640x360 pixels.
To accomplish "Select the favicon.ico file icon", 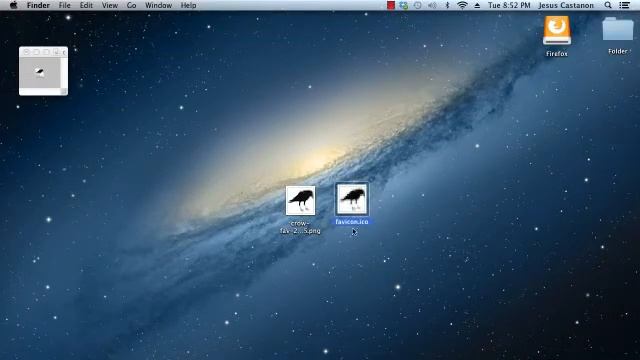I will point(352,199).
